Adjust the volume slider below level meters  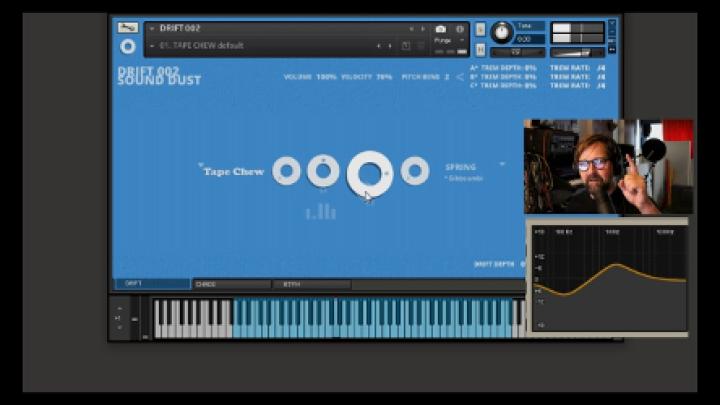tap(577, 53)
